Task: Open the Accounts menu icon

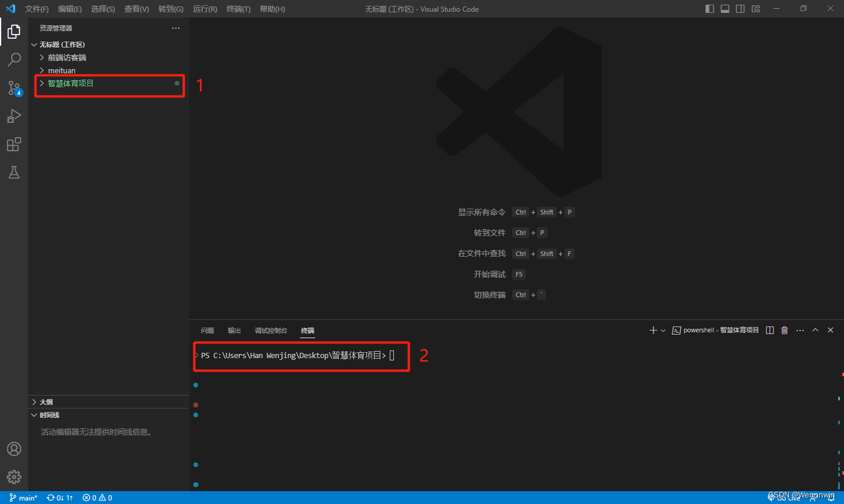Action: 14,449
